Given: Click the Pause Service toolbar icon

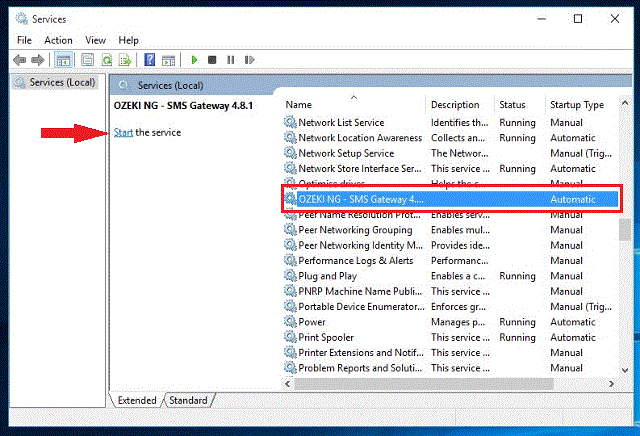Looking at the screenshot, I should tap(231, 60).
